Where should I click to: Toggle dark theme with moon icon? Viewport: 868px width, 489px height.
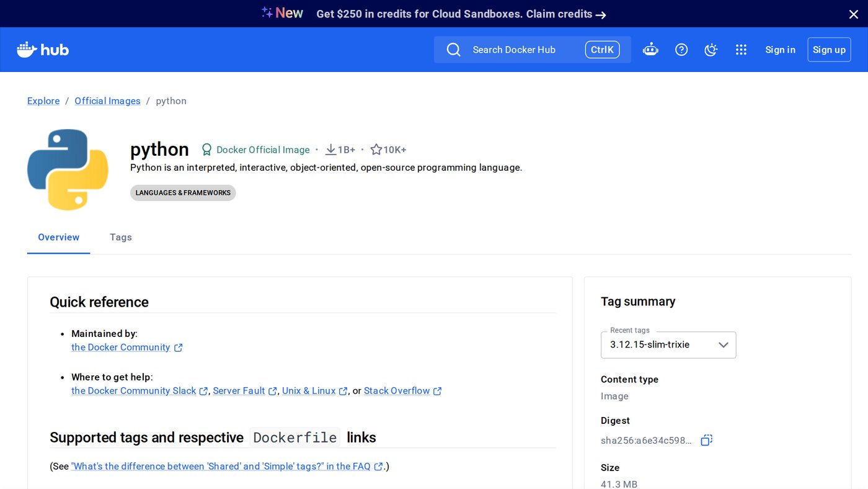tap(711, 50)
